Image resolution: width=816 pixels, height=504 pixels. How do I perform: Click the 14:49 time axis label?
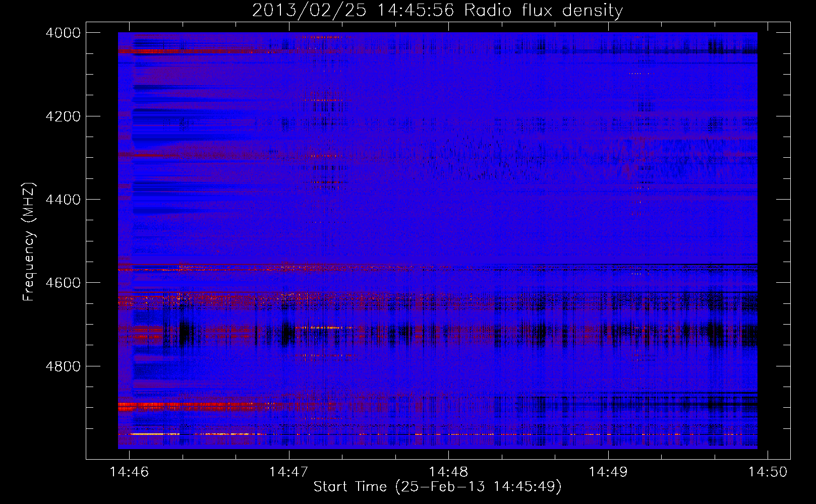tap(608, 472)
